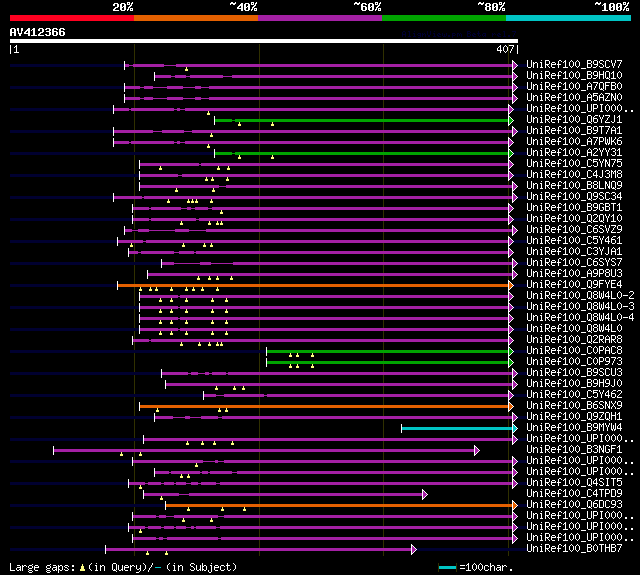
Task: Select the AV412366 query name label
Action: [x=38, y=32]
